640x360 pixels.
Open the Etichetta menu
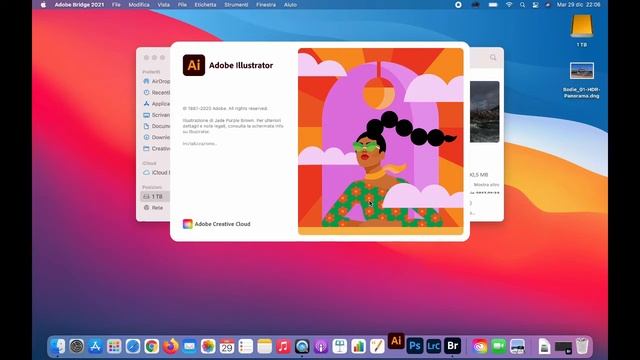pyautogui.click(x=205, y=5)
